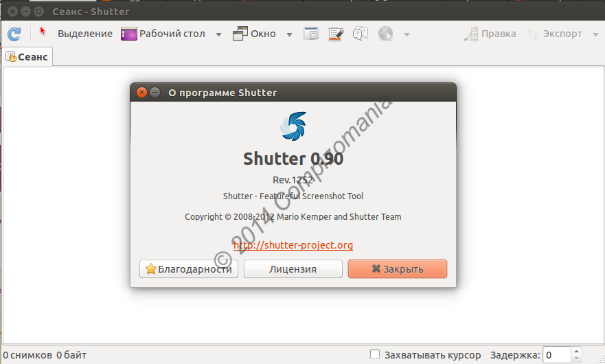
Task: Switch to the Сеанс tab
Action: pyautogui.click(x=27, y=57)
